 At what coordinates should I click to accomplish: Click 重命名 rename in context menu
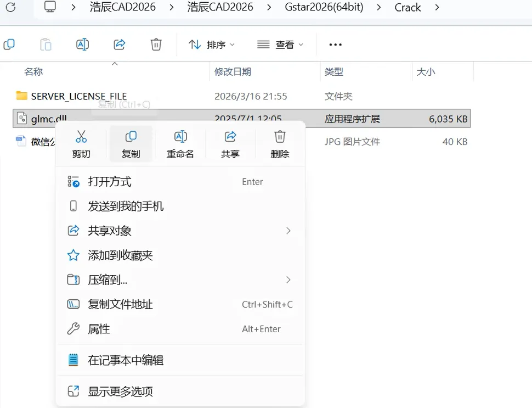180,144
